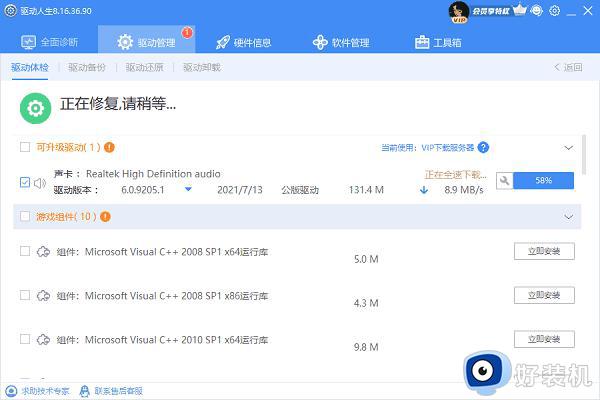Click the blue download arrow icon

[x=424, y=190]
